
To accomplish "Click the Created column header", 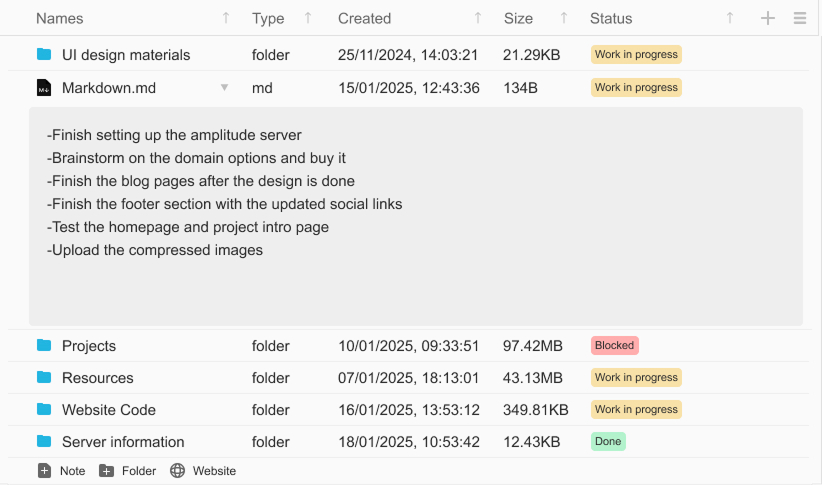I will (364, 18).
